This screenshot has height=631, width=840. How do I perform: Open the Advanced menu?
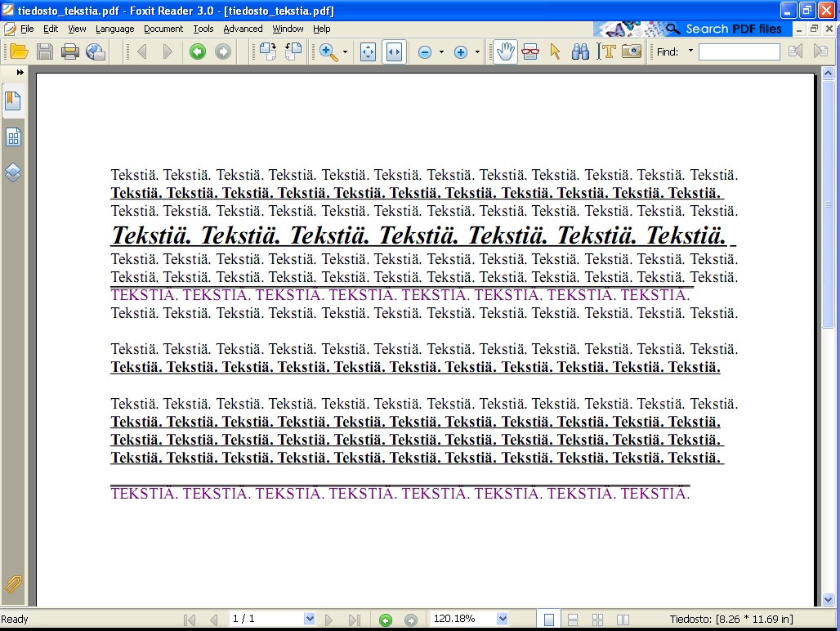tap(243, 29)
